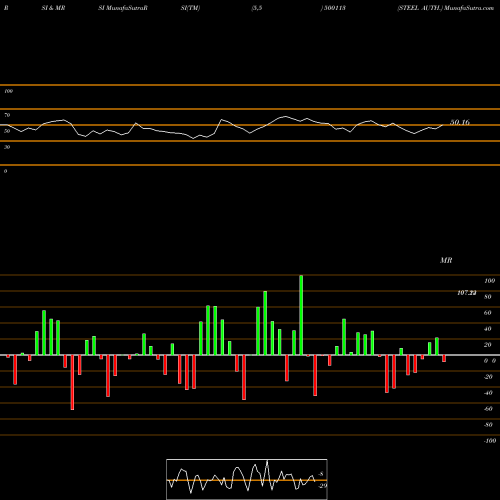Click the '-8' value in mini chart
Screen dimensions: 500x500
coord(321,474)
